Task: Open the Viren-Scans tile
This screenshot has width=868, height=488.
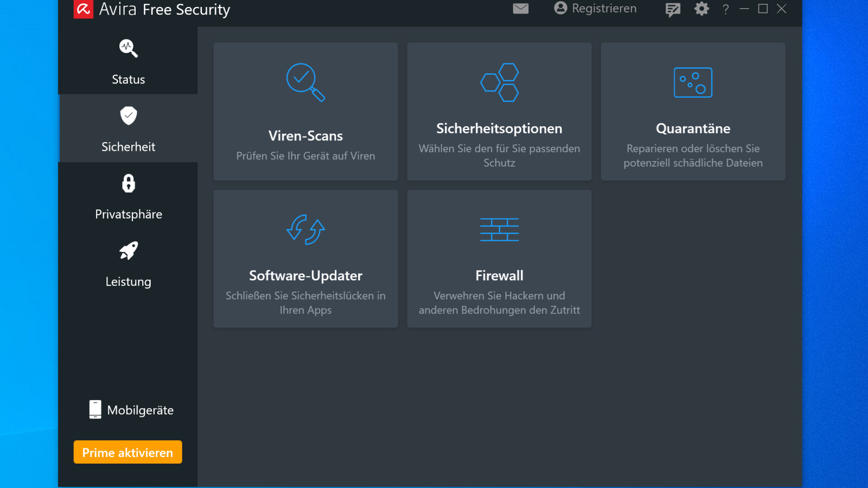Action: click(305, 111)
